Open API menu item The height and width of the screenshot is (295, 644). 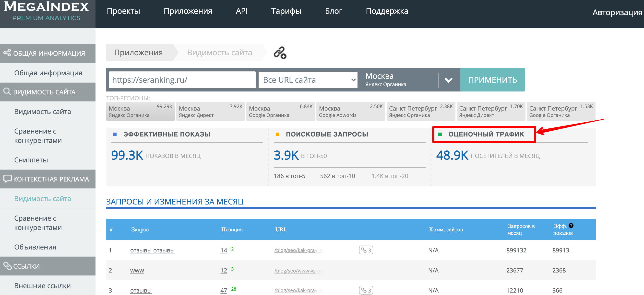coord(242,11)
